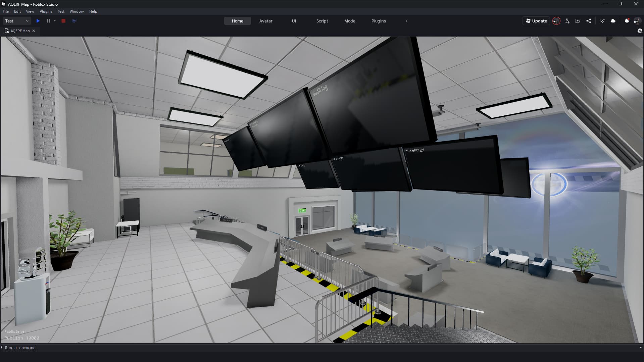
Task: Click the green exit sign above the doors
Action: 302,211
